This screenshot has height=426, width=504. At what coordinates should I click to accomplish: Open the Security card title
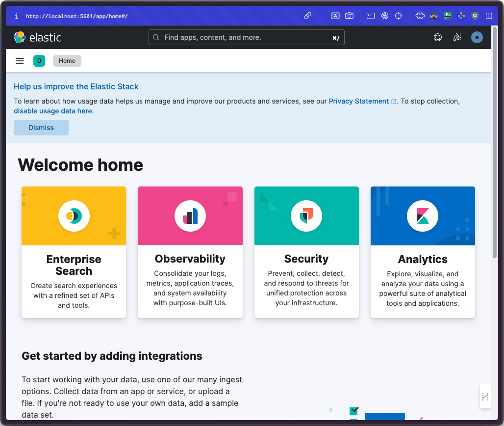coord(306,259)
